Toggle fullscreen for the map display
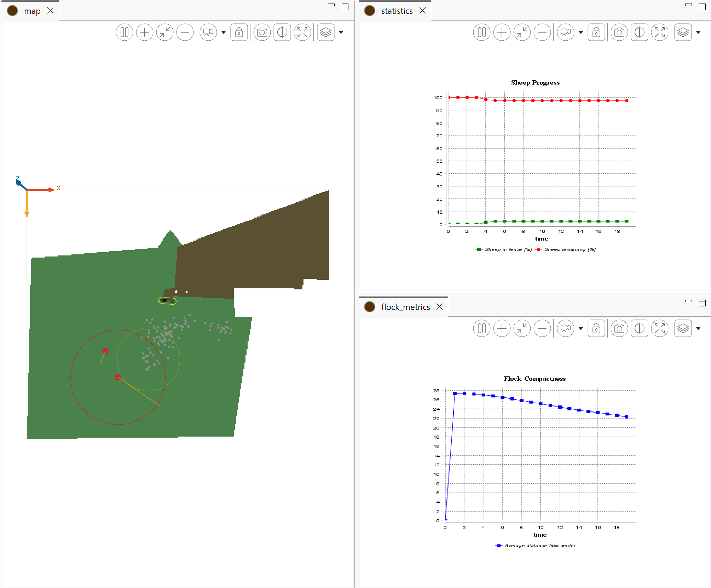 pyautogui.click(x=302, y=33)
